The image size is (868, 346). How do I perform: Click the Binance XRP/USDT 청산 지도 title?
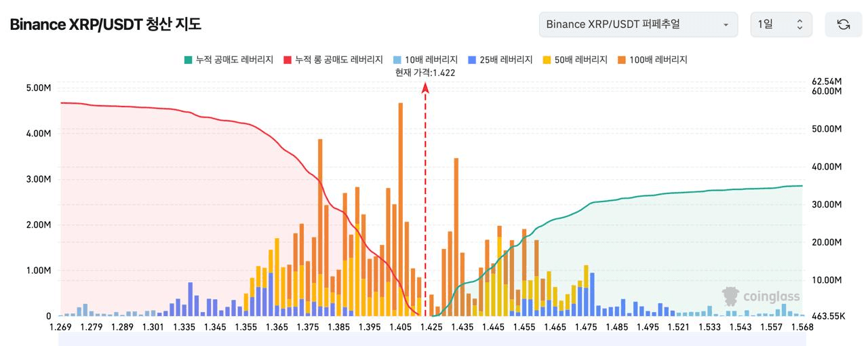[x=105, y=24]
